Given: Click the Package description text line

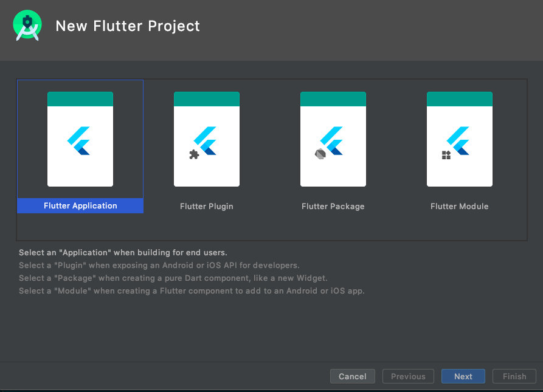Looking at the screenshot, I should point(173,278).
